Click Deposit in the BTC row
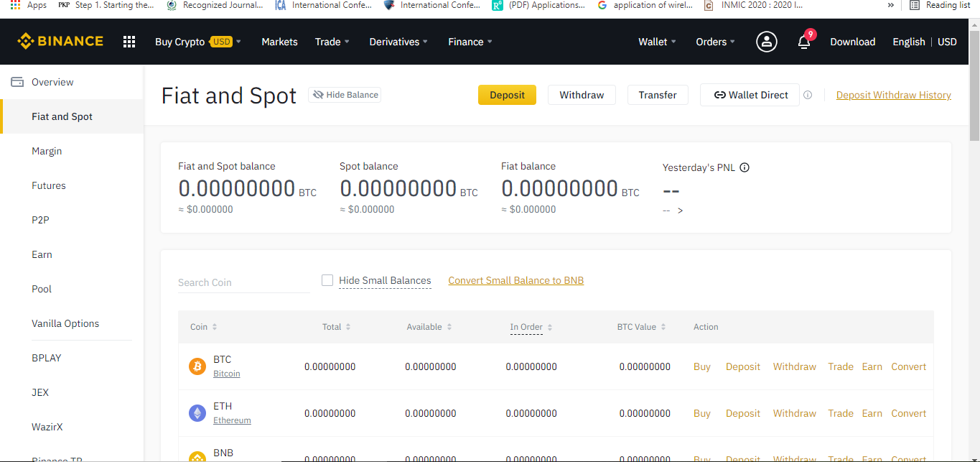The height and width of the screenshot is (462, 980). pyautogui.click(x=742, y=366)
